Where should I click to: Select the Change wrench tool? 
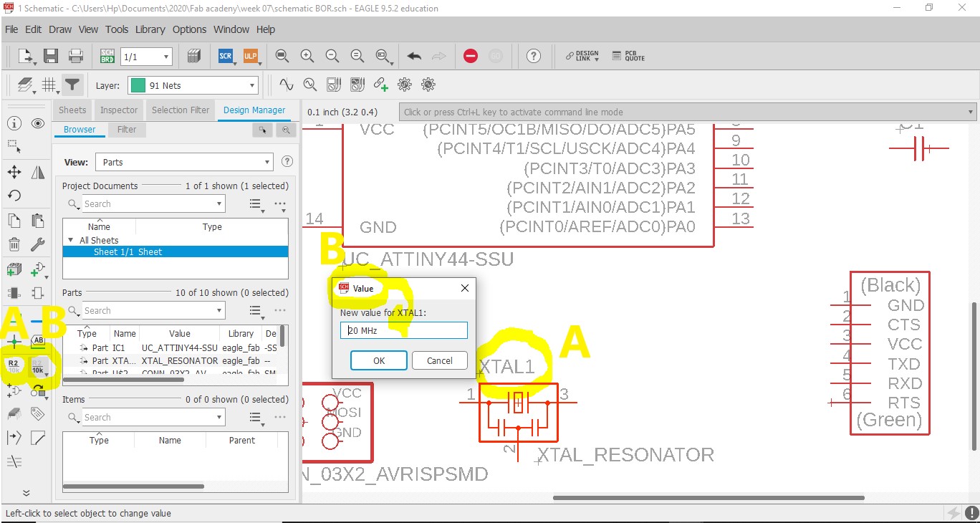coord(38,245)
